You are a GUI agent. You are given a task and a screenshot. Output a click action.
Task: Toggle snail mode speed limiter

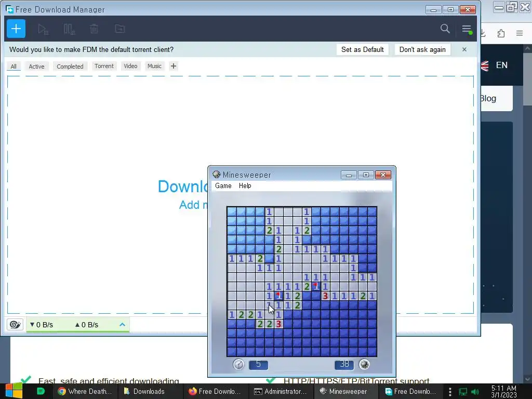point(15,325)
